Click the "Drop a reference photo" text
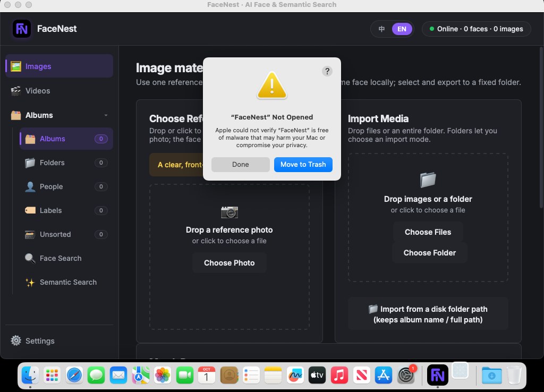This screenshot has width=544, height=392. (x=229, y=230)
